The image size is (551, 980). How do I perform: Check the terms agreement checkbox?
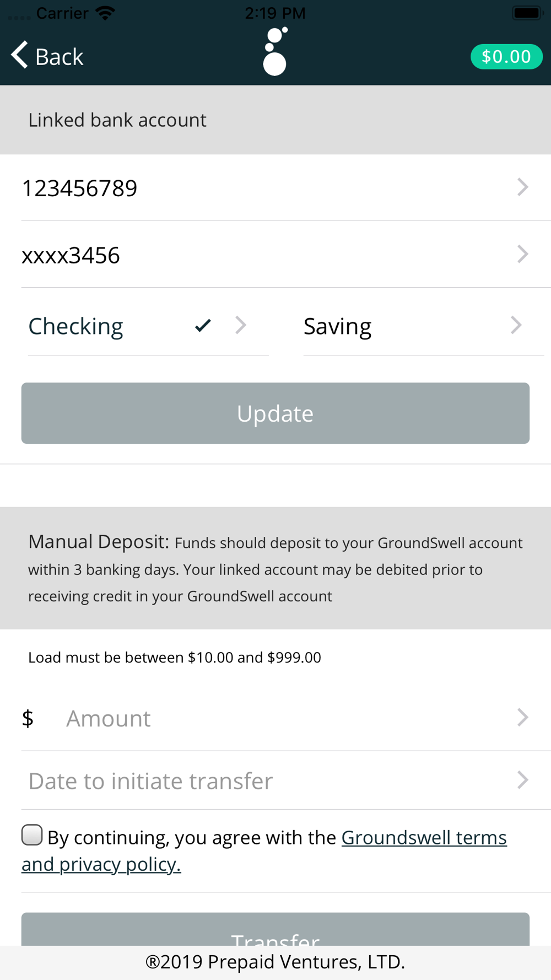(32, 835)
